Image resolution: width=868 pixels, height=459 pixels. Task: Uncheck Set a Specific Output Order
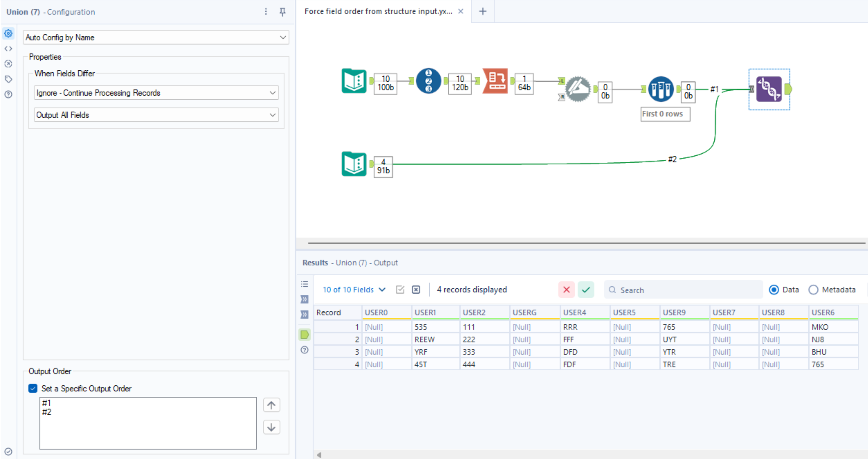click(33, 388)
